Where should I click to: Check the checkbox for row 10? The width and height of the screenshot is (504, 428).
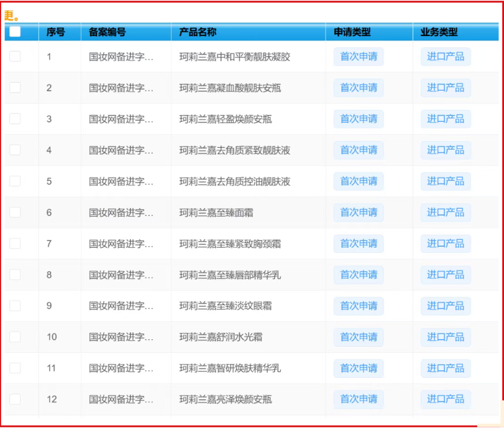pyautogui.click(x=15, y=337)
